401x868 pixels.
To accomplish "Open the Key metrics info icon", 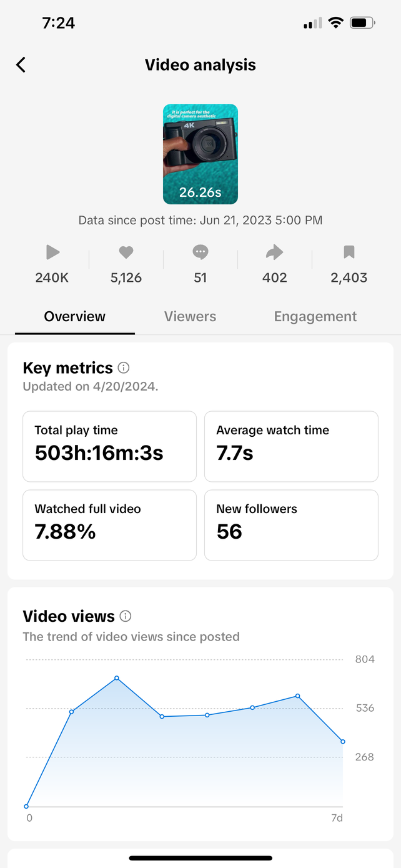I will click(x=124, y=368).
